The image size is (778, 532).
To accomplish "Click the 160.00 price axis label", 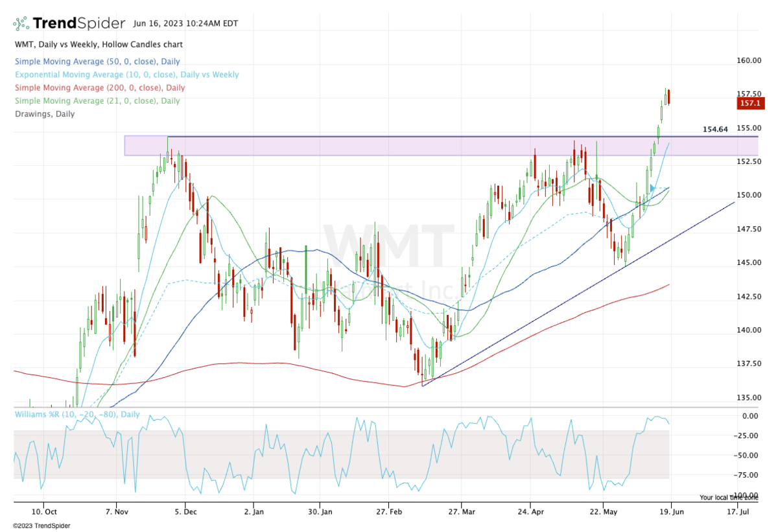I will 749,61.
